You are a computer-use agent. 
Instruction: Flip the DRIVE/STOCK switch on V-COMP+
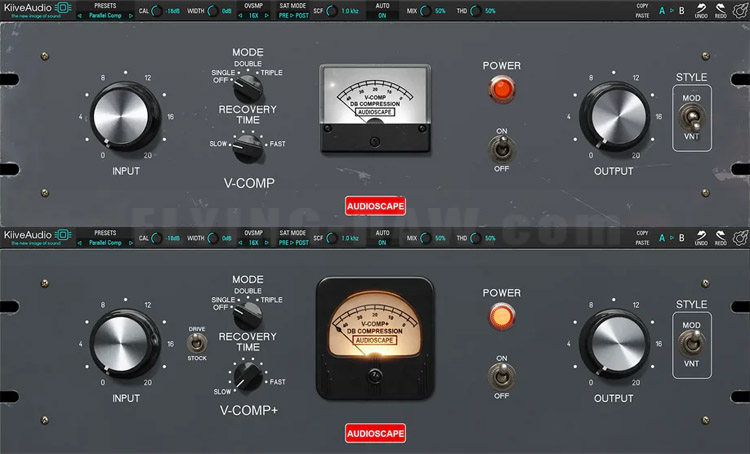coord(197,343)
